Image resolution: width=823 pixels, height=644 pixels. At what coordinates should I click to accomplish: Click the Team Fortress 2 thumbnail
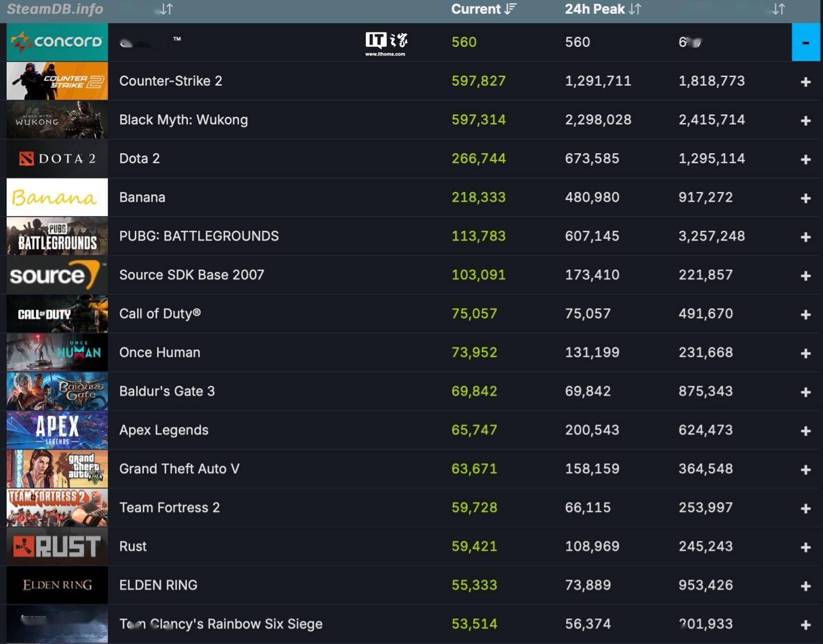[x=57, y=508]
